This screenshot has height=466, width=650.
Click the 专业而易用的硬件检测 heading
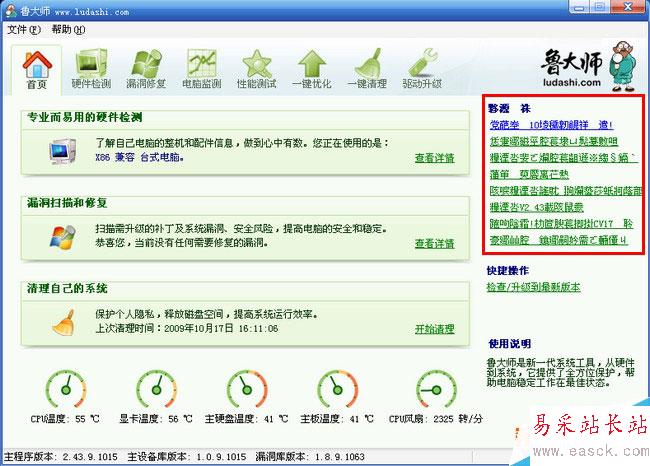coord(85,117)
